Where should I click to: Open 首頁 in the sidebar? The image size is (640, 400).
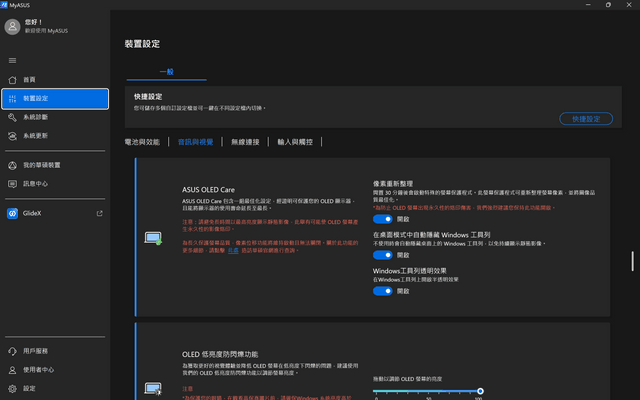pos(55,80)
